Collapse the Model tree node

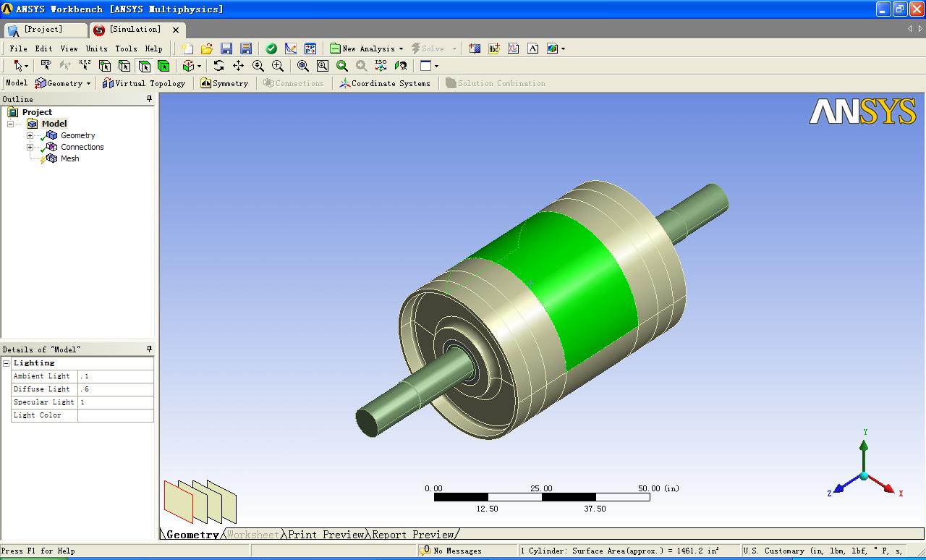pyautogui.click(x=11, y=124)
